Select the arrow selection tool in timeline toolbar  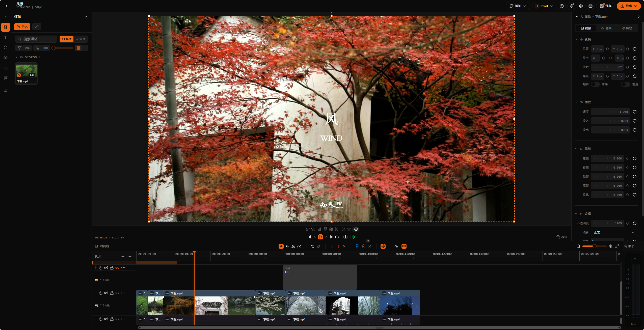tap(281, 246)
